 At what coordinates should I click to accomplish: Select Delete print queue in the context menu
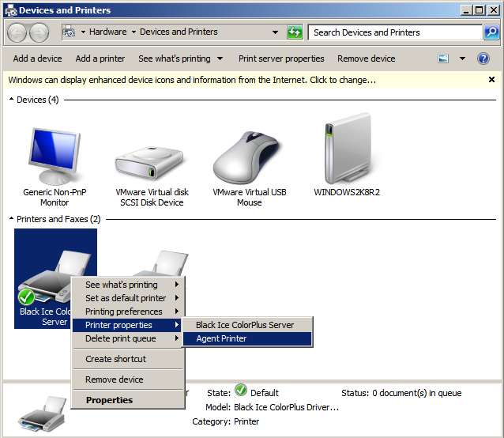(128, 338)
